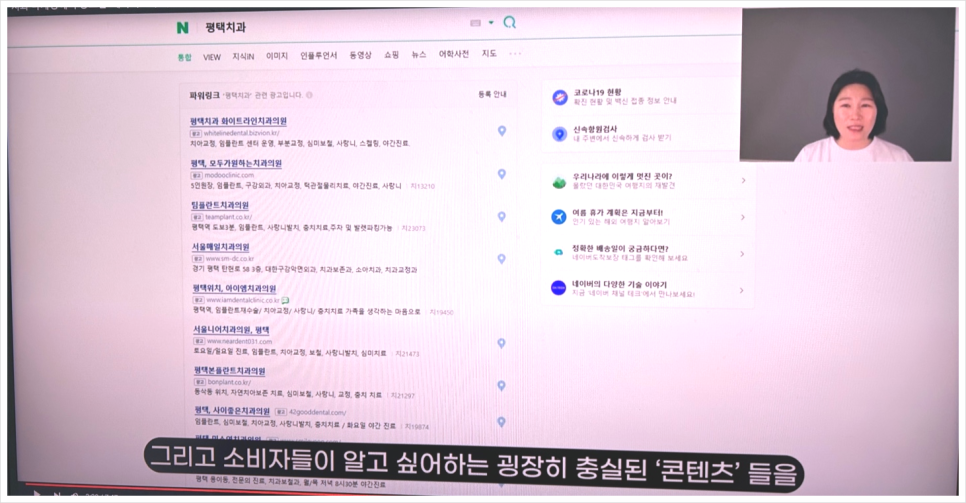This screenshot has height=503, width=966.
Task: Switch to the 이미지 tab
Action: click(277, 56)
